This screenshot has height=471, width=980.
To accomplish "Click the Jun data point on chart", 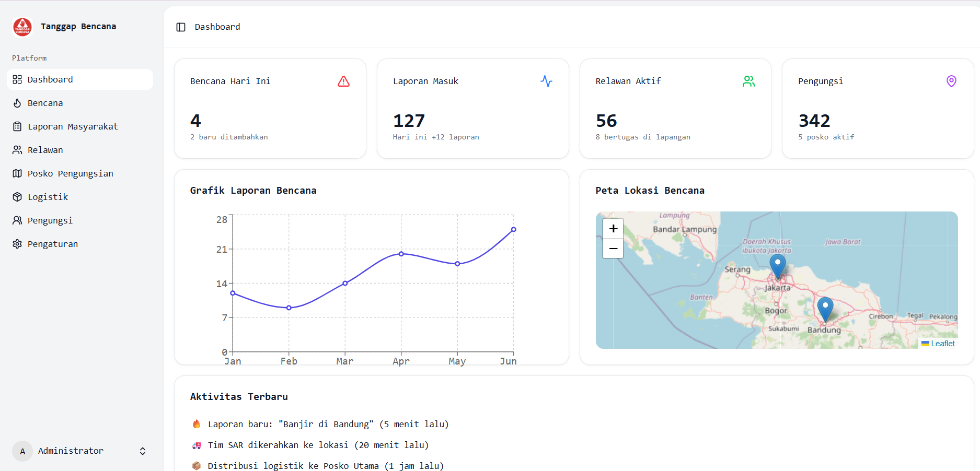I will coord(514,230).
